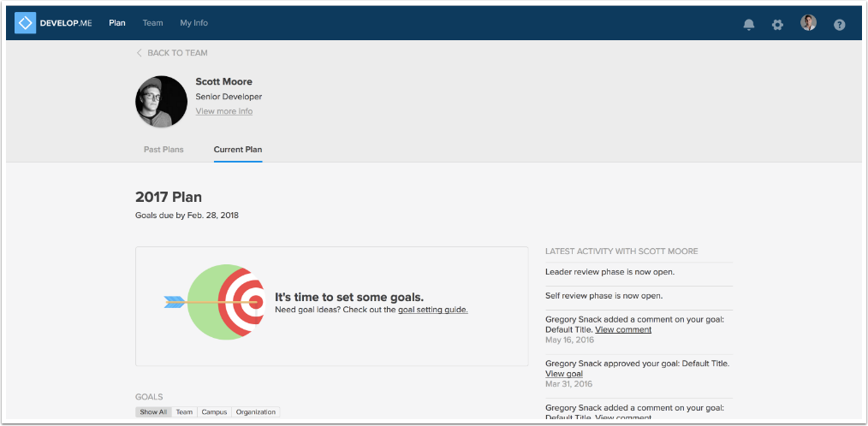Click the back chevron beside BACK TO TEAM

click(x=139, y=53)
